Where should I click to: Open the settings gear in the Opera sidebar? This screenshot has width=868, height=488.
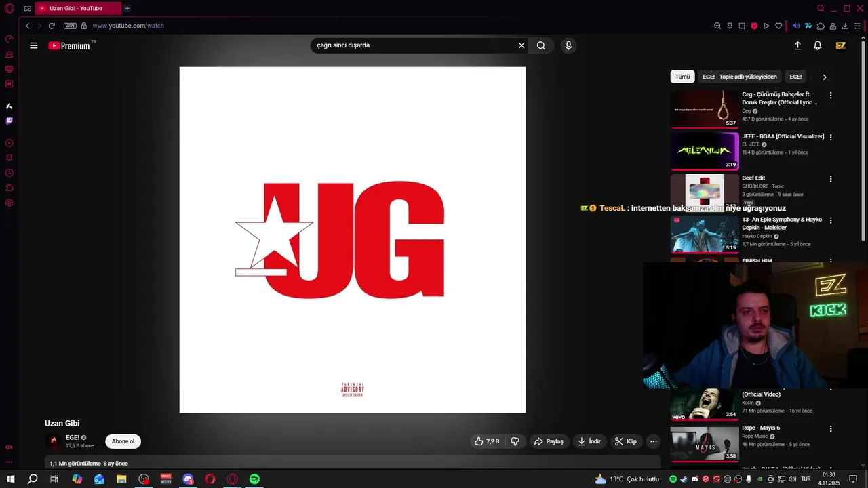point(9,203)
